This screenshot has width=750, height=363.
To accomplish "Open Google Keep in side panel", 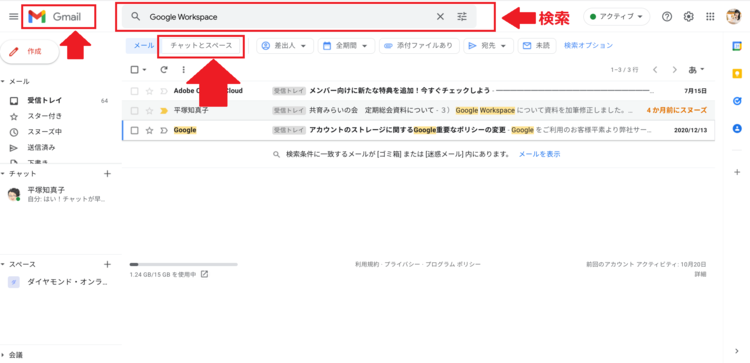I will [x=737, y=74].
